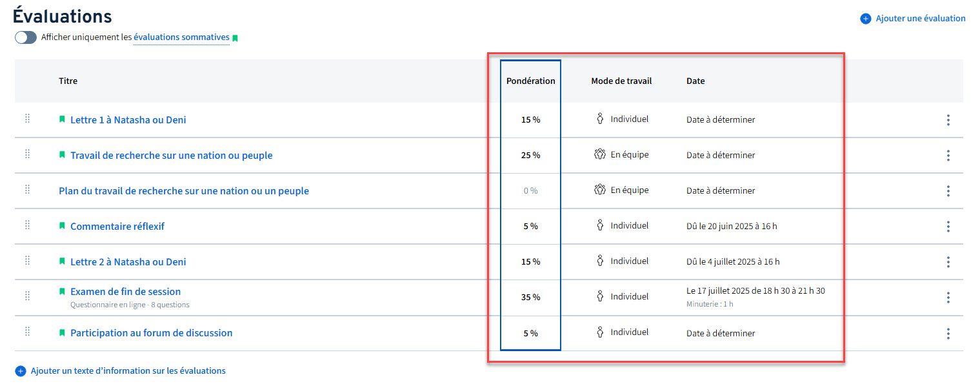980x386 pixels.
Task: Click green bookmark icon on Commentaire réflexif
Action: 63,227
